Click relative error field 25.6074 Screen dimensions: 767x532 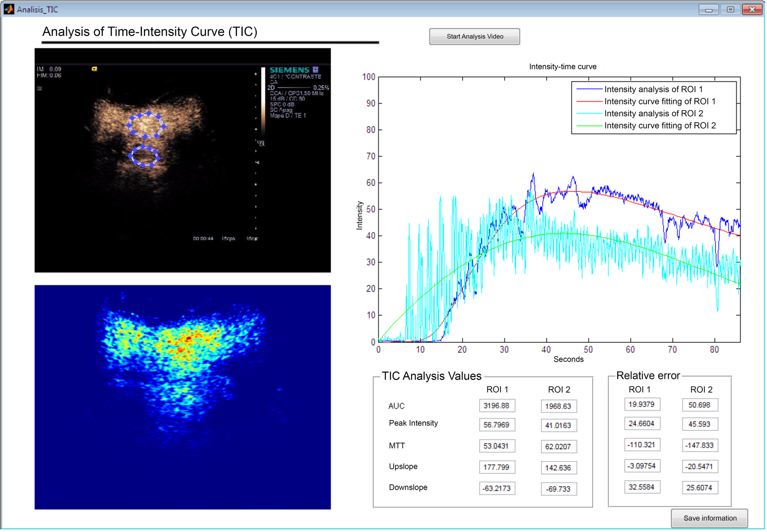point(700,487)
